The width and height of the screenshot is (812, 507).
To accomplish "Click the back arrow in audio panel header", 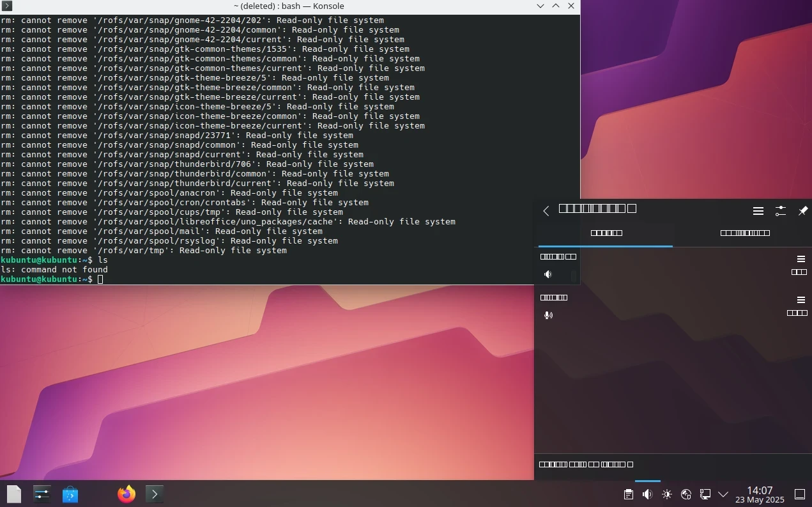I will pos(546,211).
